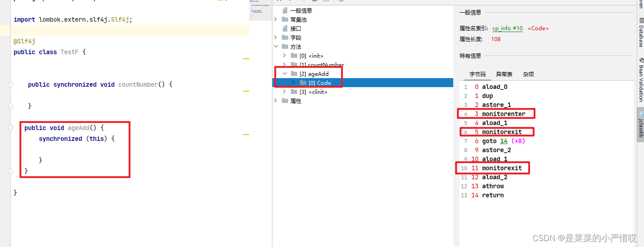Viewport: 644px width, 247px height.
Task: Place cursor on the import lombok line
Action: click(x=73, y=19)
